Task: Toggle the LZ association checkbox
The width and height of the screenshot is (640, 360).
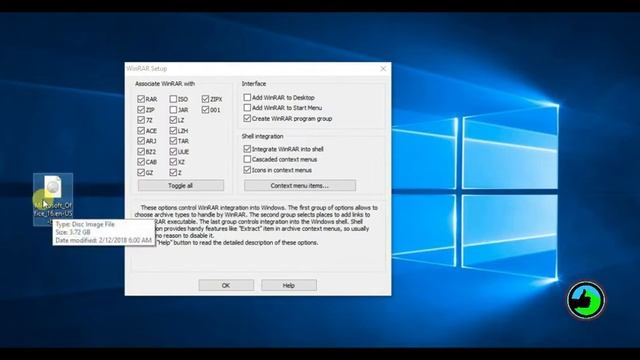Action: [x=173, y=120]
